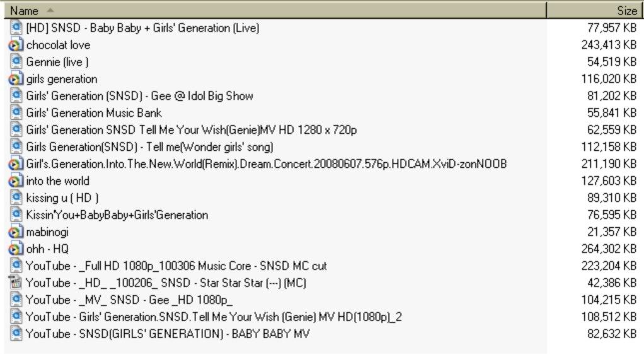Image resolution: width=644 pixels, height=354 pixels.
Task: Click the size value '82,632 KB'
Action: click(x=612, y=334)
